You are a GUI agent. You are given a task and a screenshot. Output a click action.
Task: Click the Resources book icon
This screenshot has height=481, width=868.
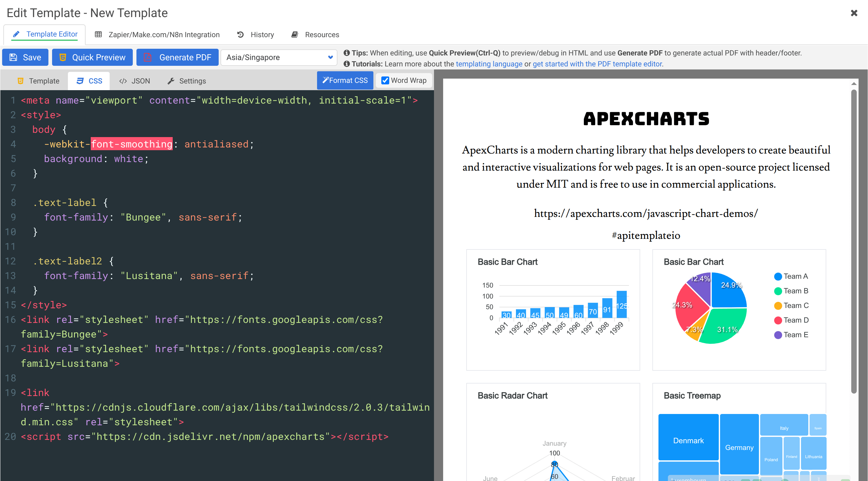click(x=295, y=34)
